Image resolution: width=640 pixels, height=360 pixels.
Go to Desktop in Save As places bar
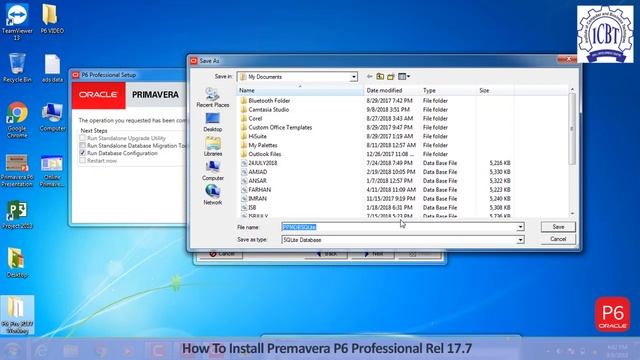[x=213, y=122]
